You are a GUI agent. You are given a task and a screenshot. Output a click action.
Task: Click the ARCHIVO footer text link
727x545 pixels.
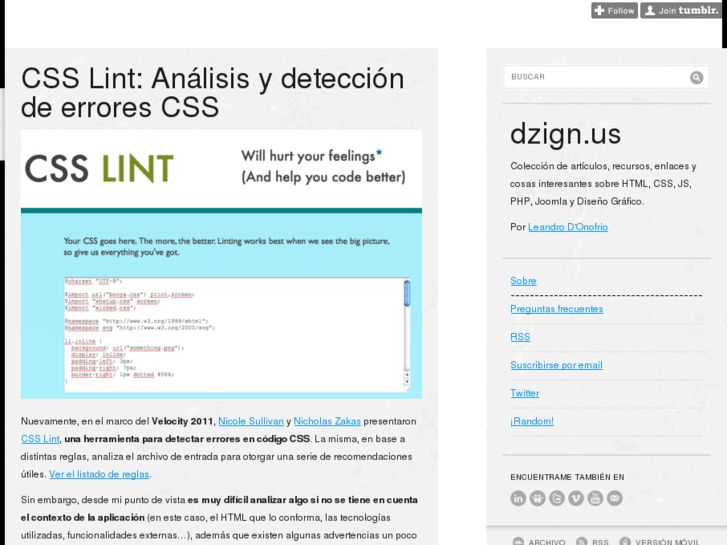(547, 542)
